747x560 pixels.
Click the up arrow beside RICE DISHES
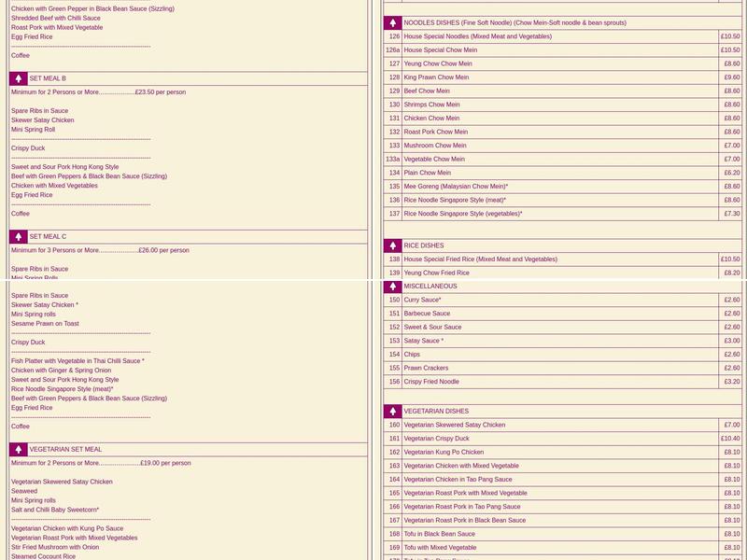coord(393,245)
